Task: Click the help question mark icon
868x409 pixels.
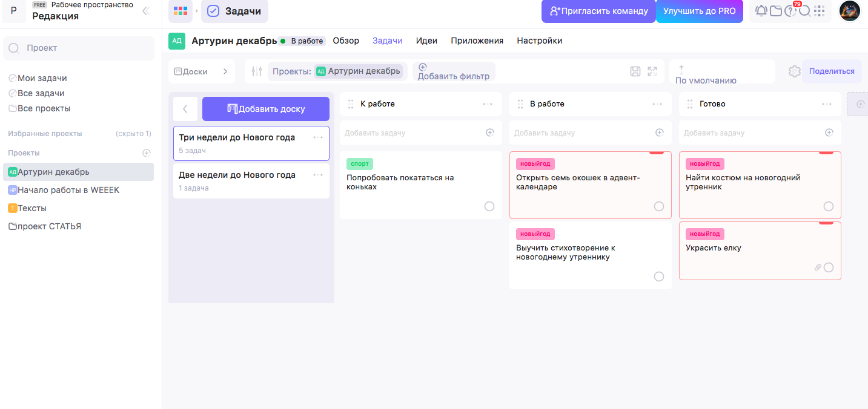Action: click(790, 11)
